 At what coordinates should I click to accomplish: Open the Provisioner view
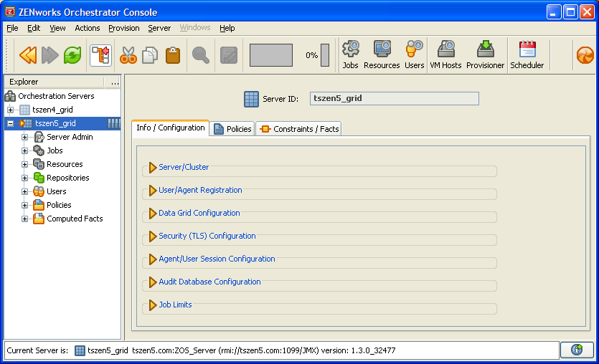tap(485, 55)
